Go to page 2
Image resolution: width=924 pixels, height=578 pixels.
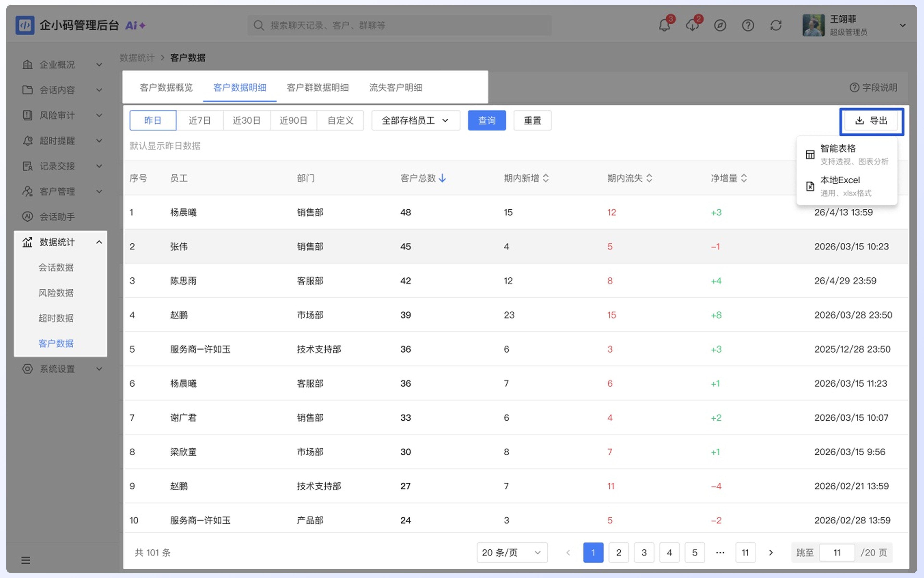coord(619,552)
